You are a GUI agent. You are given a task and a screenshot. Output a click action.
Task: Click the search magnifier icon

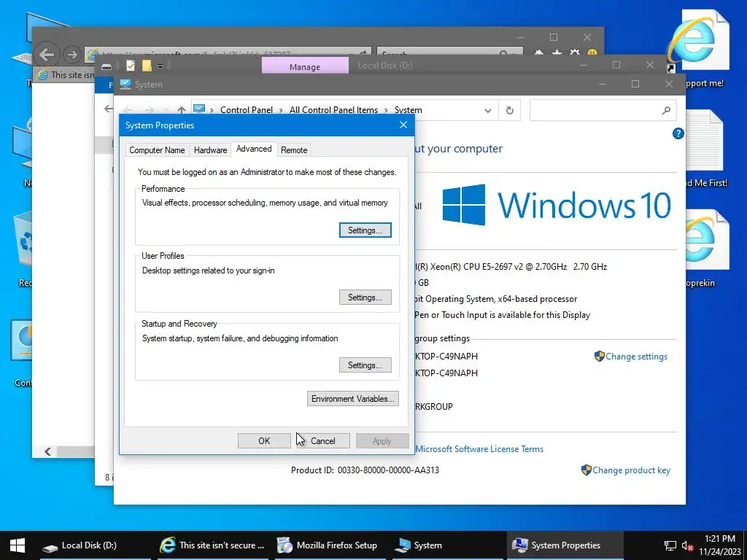click(x=666, y=111)
